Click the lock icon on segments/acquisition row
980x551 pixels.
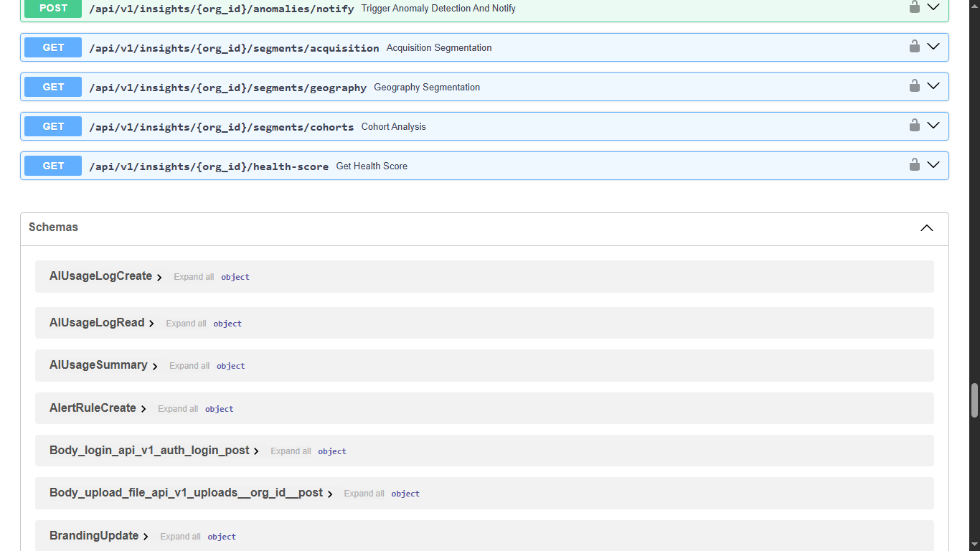tap(915, 47)
